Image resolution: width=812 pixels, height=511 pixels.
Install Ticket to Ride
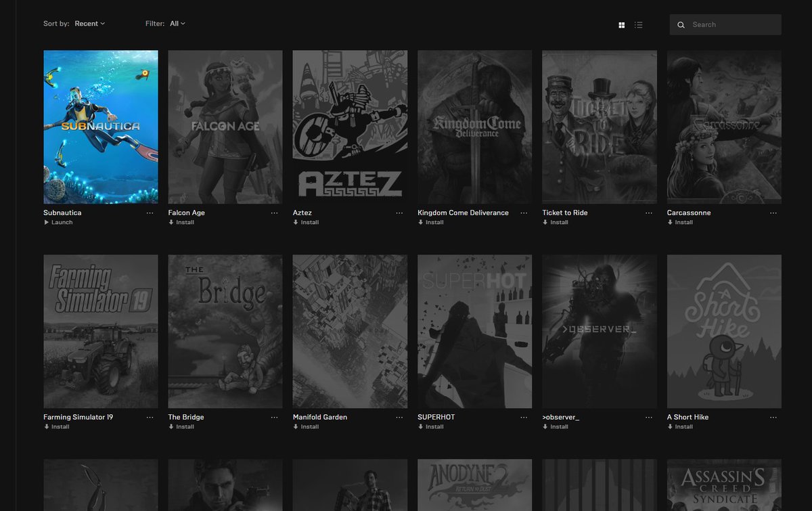pyautogui.click(x=556, y=222)
